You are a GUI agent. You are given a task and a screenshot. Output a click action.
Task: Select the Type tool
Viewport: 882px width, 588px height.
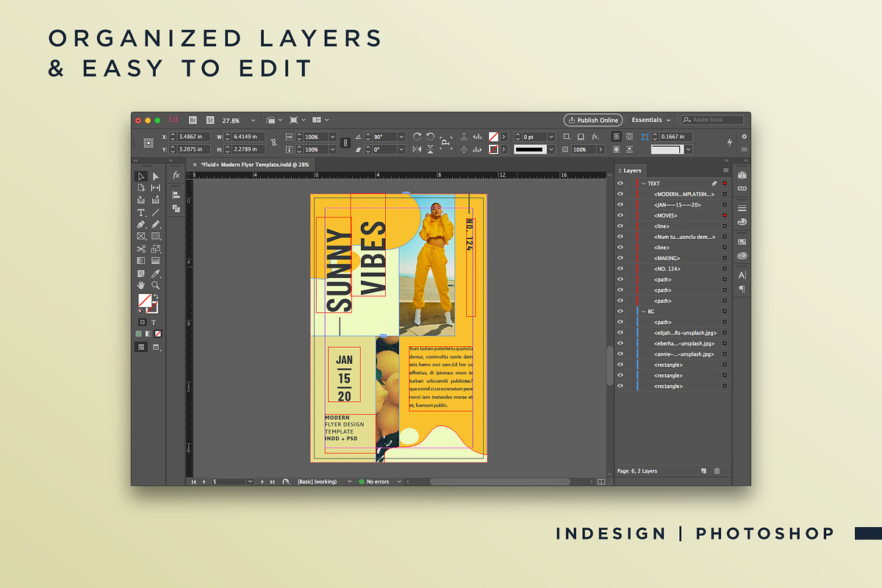141,212
